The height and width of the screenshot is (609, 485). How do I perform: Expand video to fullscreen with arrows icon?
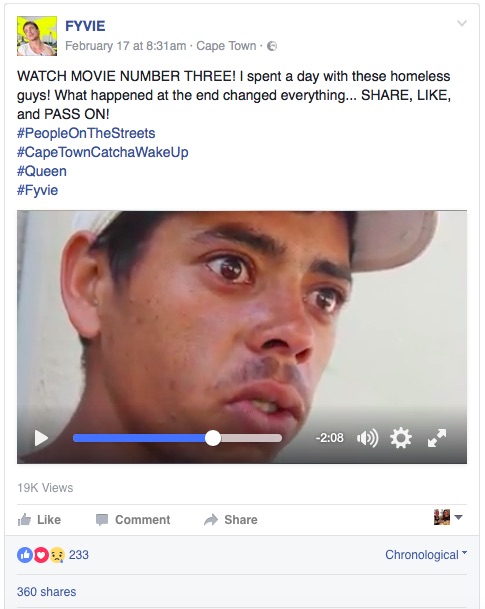(437, 438)
